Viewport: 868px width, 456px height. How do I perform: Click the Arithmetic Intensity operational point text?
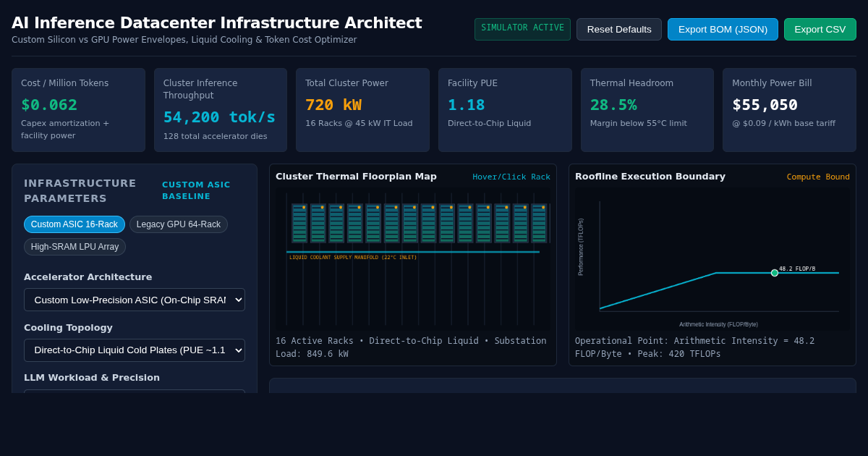click(694, 347)
